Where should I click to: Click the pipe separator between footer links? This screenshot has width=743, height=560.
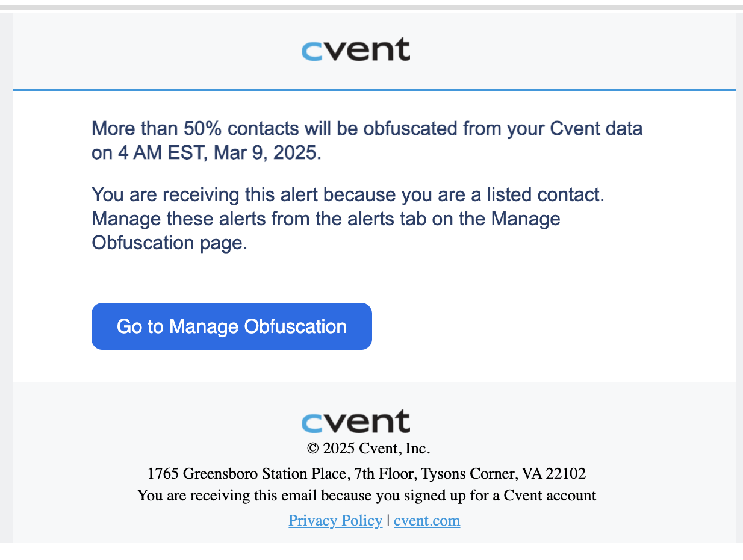(x=388, y=520)
